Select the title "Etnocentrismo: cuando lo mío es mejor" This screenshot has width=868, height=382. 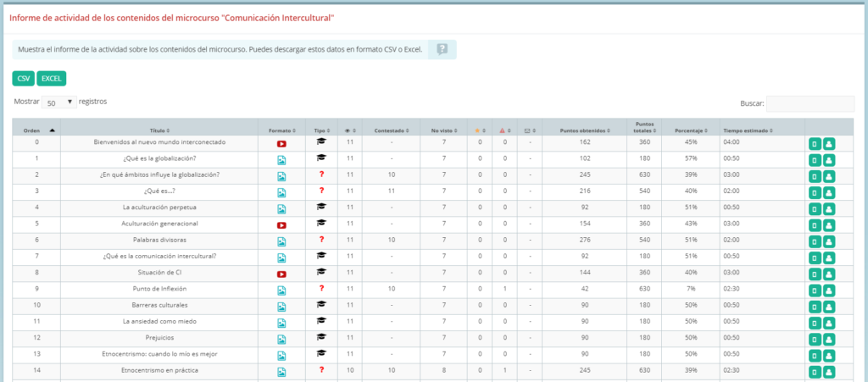pyautogui.click(x=160, y=354)
